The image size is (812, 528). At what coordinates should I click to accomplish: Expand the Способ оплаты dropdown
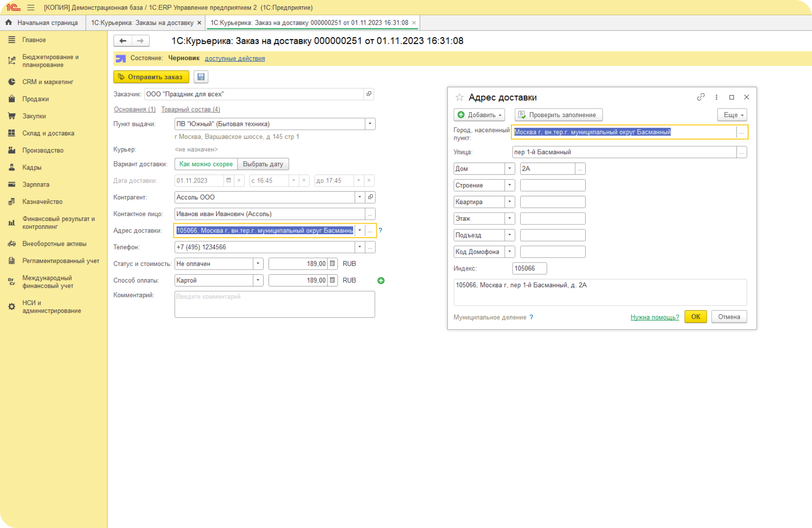tap(258, 281)
